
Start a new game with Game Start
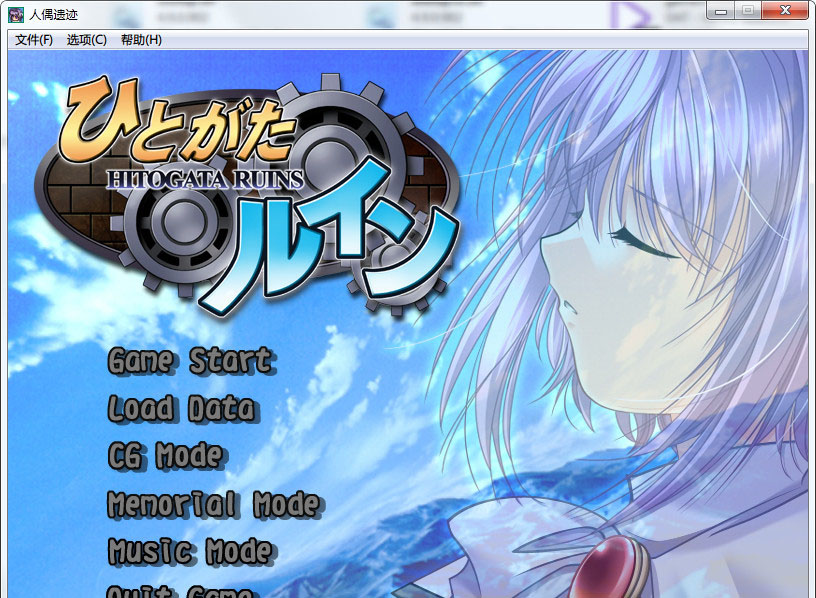coord(190,361)
